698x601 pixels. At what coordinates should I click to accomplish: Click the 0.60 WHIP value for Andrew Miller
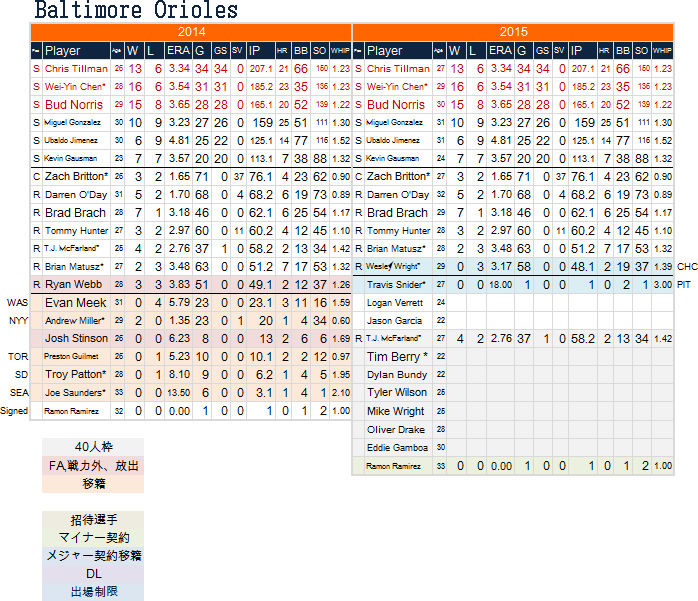(x=341, y=321)
